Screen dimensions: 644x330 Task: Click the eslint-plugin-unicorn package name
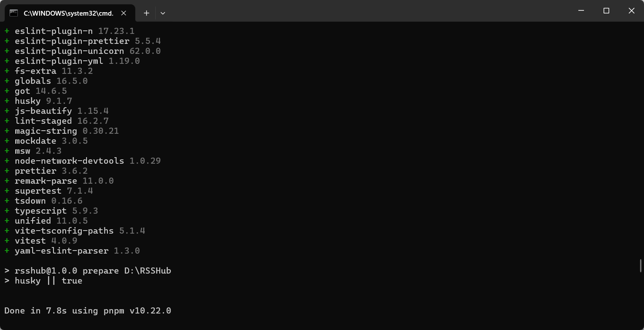69,51
